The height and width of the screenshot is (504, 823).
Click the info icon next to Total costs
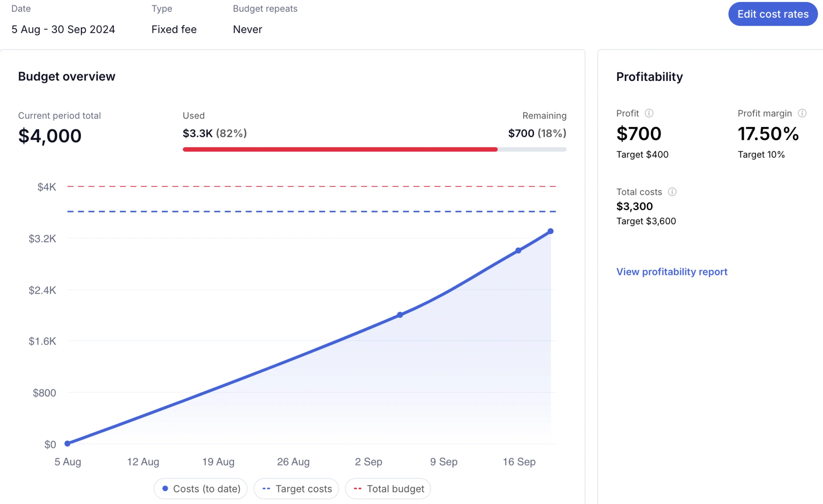click(x=672, y=192)
